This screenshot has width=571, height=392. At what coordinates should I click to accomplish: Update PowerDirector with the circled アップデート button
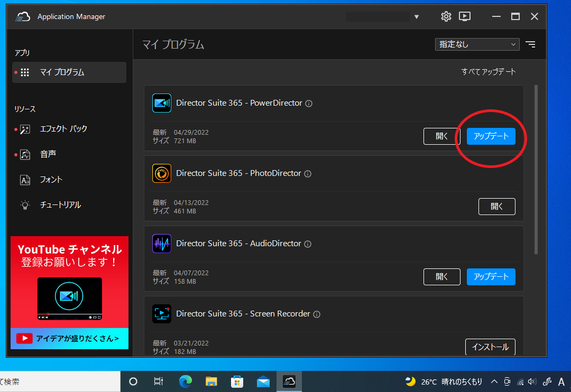click(491, 136)
